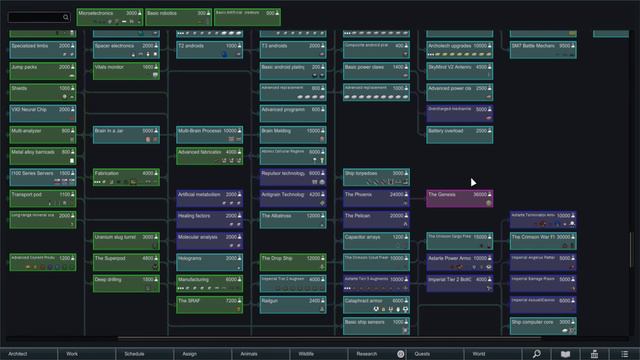This screenshot has width=640, height=360.
Task: Select the Transport pod research node
Action: [x=43, y=198]
